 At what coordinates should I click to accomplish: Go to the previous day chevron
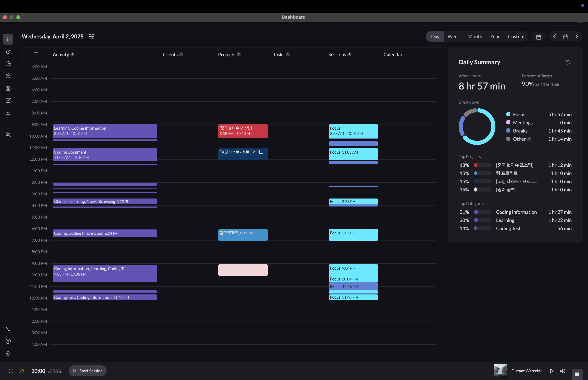point(555,37)
